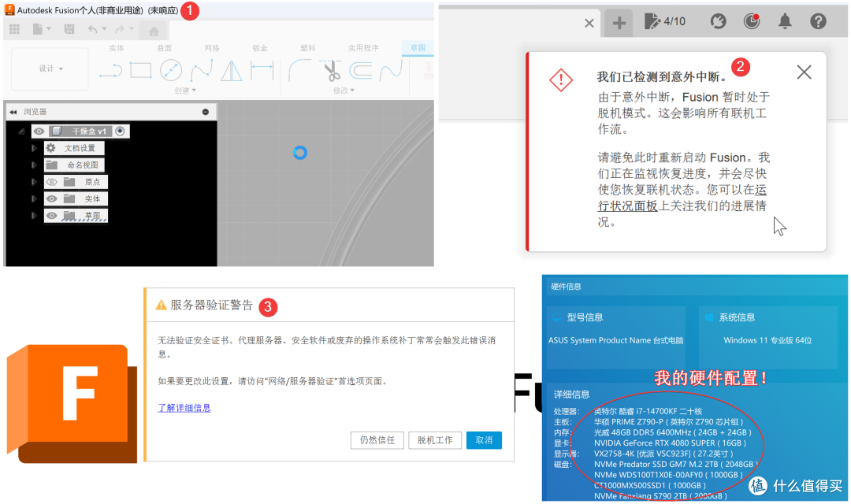Open the 了解详细信息 link
The image size is (851, 504).
(184, 408)
